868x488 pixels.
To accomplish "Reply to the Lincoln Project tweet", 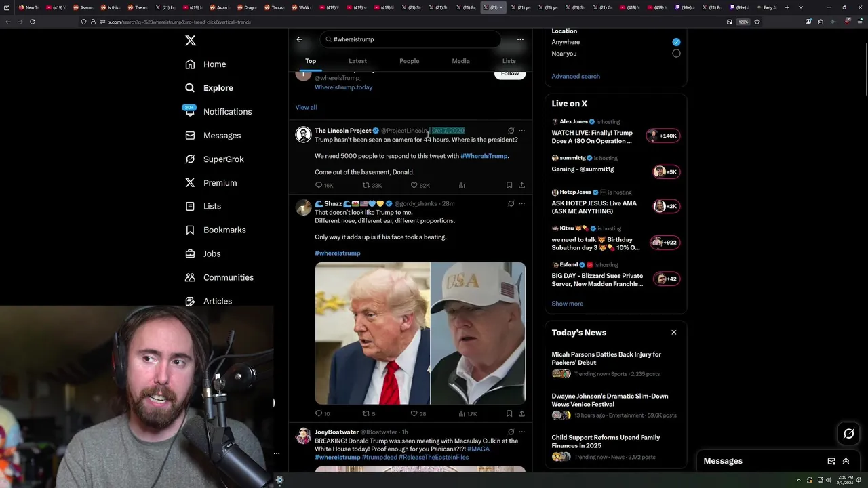I will click(x=319, y=185).
